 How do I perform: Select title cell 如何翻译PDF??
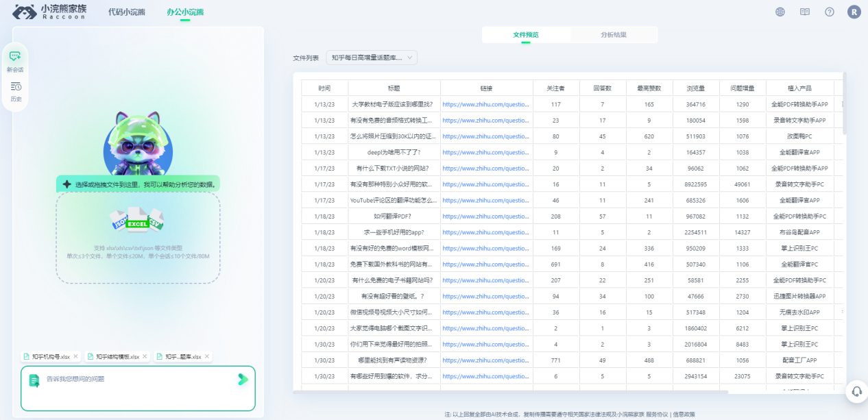[x=394, y=216]
